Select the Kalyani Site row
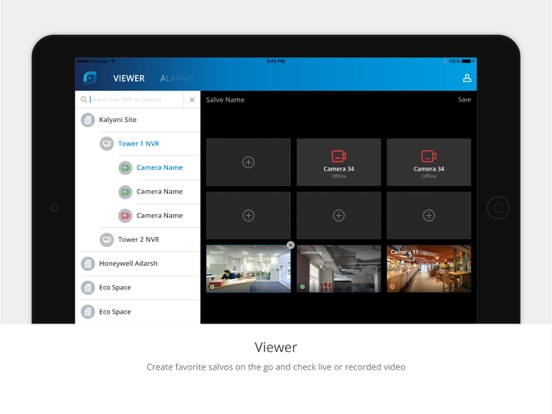This screenshot has height=414, width=552. 138,120
